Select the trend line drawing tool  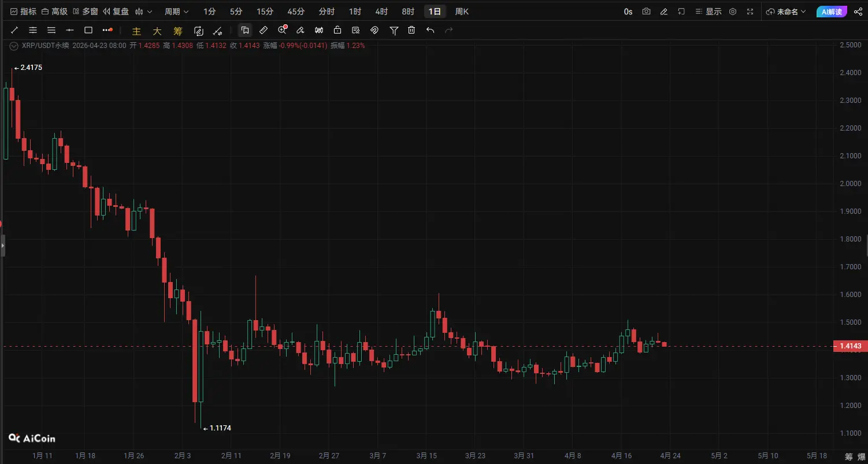pos(14,30)
